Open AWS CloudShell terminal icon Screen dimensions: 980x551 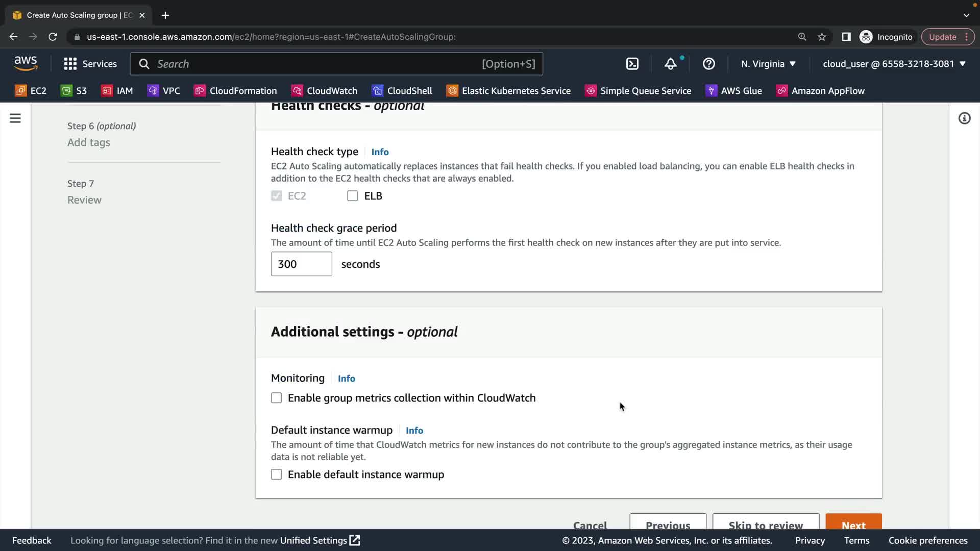[x=632, y=64]
